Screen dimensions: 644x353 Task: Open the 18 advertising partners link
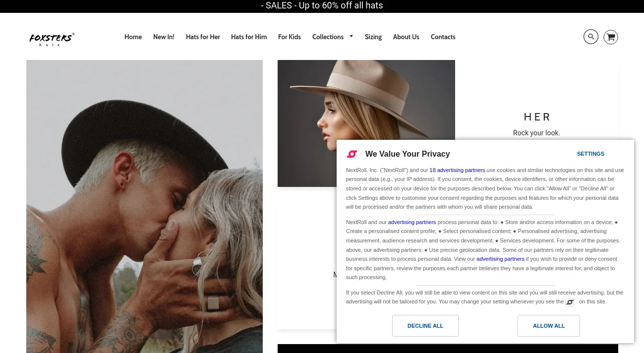(457, 170)
